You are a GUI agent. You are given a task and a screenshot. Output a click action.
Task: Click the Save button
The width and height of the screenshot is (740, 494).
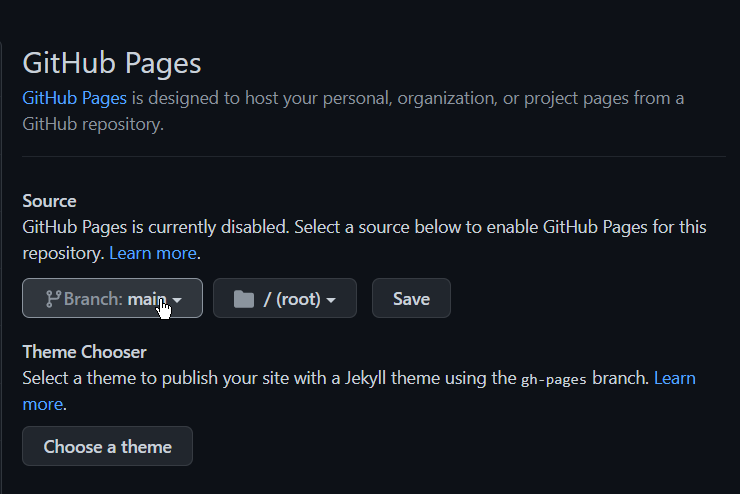click(x=411, y=298)
